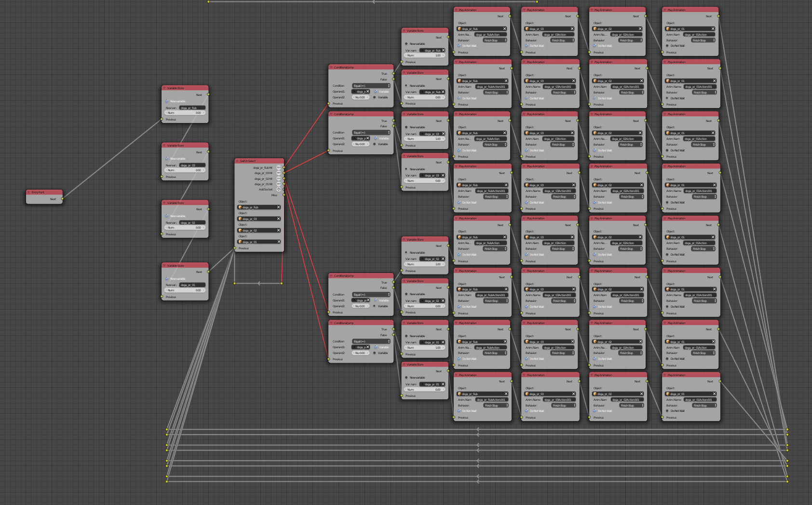Enable Do Not Wait in doga_pr_01 Play Animation
Viewport: 812px width, 505px height.
666,98
